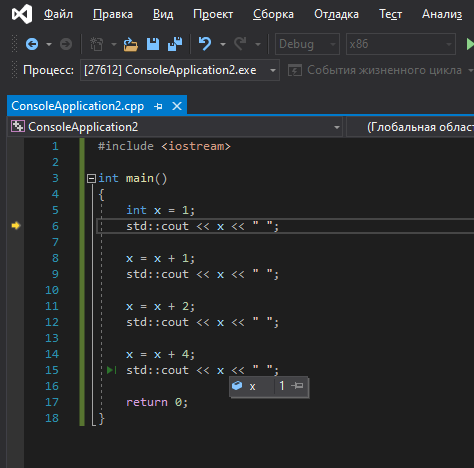The image size is (474, 468).
Task: Click the green Continue play icon
Action: (x=470, y=44)
